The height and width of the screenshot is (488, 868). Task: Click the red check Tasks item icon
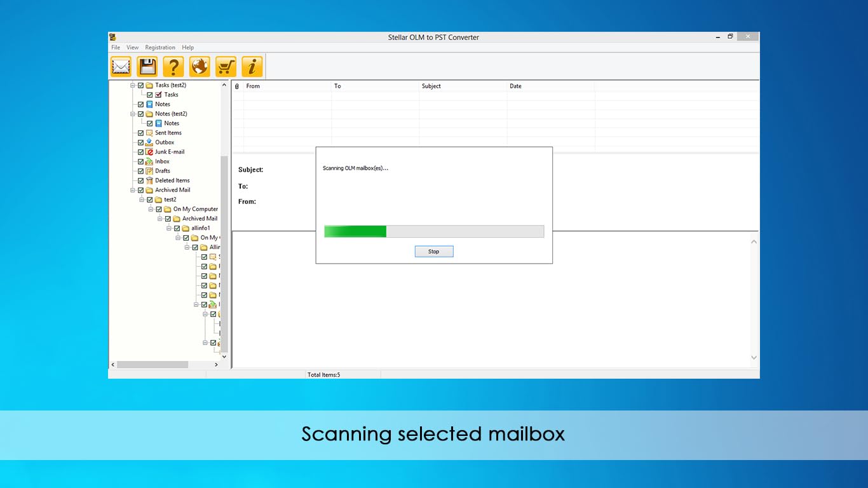[x=159, y=95]
